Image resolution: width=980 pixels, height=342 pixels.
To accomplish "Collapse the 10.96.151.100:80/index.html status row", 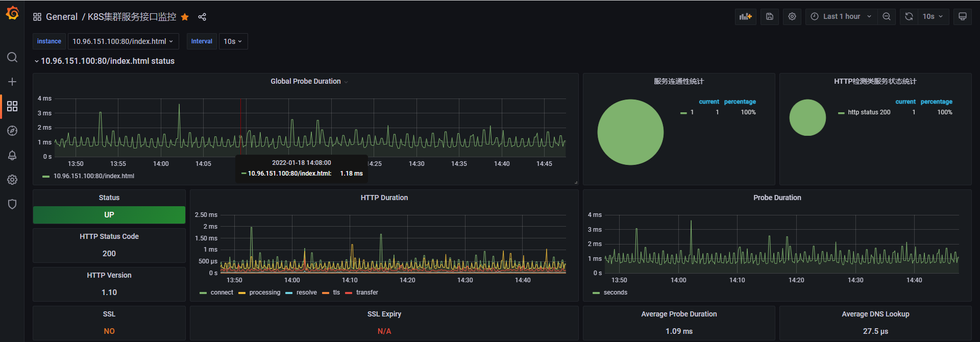I will [105, 61].
